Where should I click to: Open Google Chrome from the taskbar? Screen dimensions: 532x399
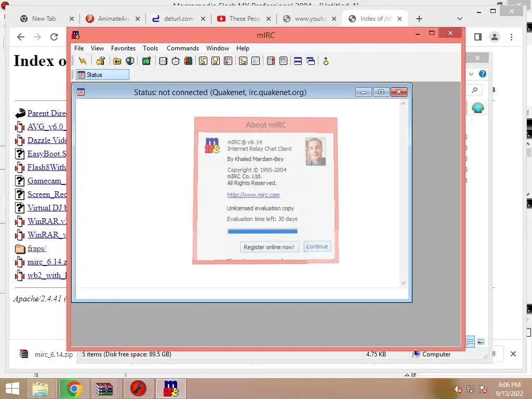click(74, 389)
